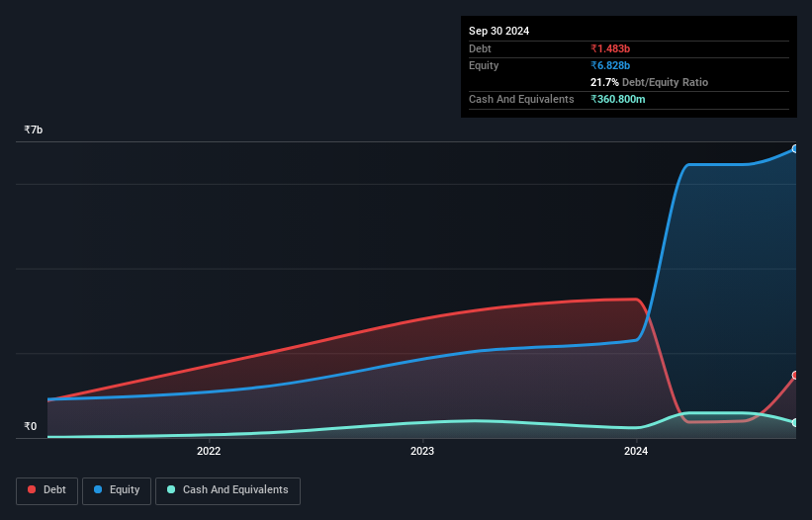The height and width of the screenshot is (520, 812).
Task: Click the Equity label in tooltip
Action: (x=484, y=65)
